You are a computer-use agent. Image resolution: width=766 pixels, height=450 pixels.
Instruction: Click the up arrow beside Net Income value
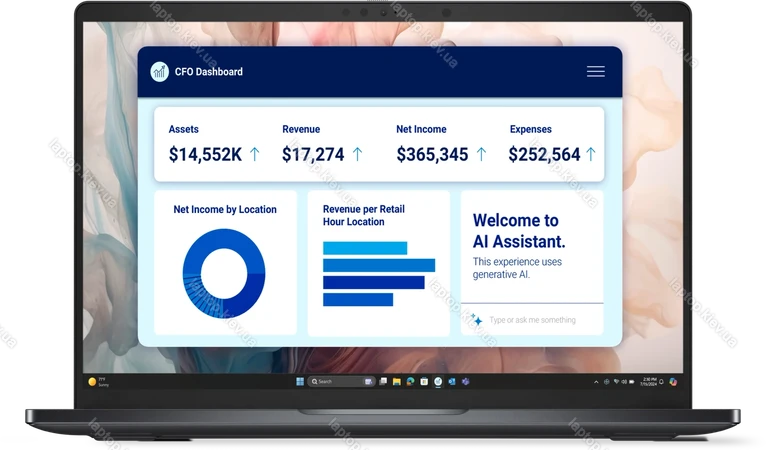click(481, 154)
